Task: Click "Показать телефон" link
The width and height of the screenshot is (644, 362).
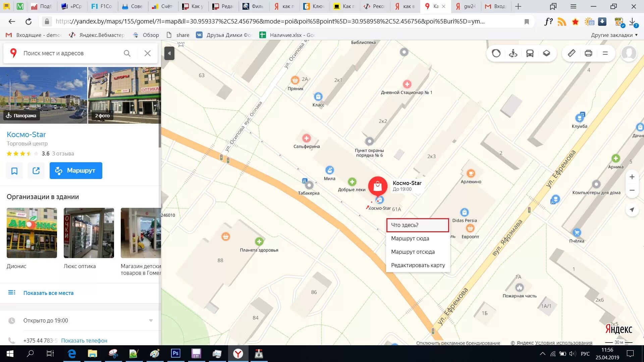Action: pos(84,341)
